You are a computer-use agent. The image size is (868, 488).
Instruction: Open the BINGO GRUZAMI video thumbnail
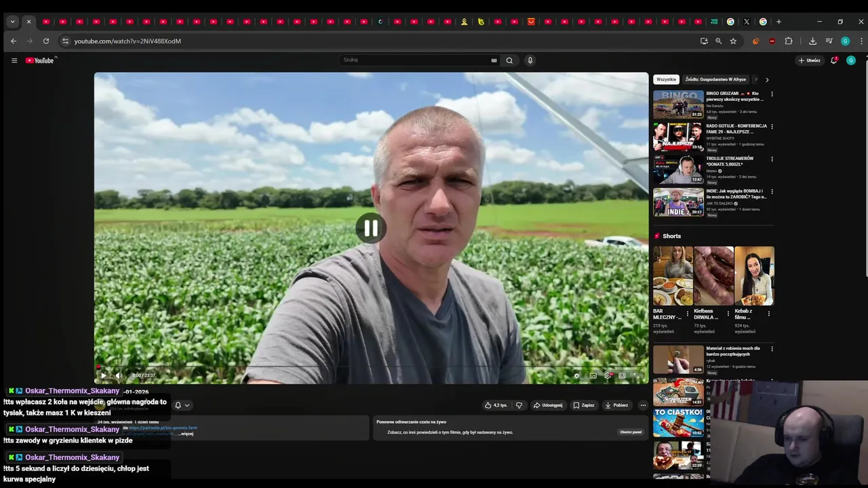(x=678, y=104)
